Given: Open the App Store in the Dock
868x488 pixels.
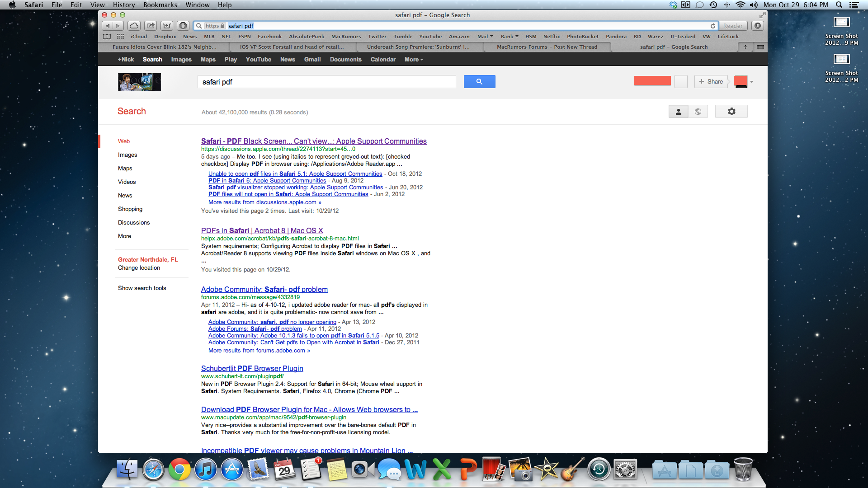Looking at the screenshot, I should pyautogui.click(x=232, y=470).
